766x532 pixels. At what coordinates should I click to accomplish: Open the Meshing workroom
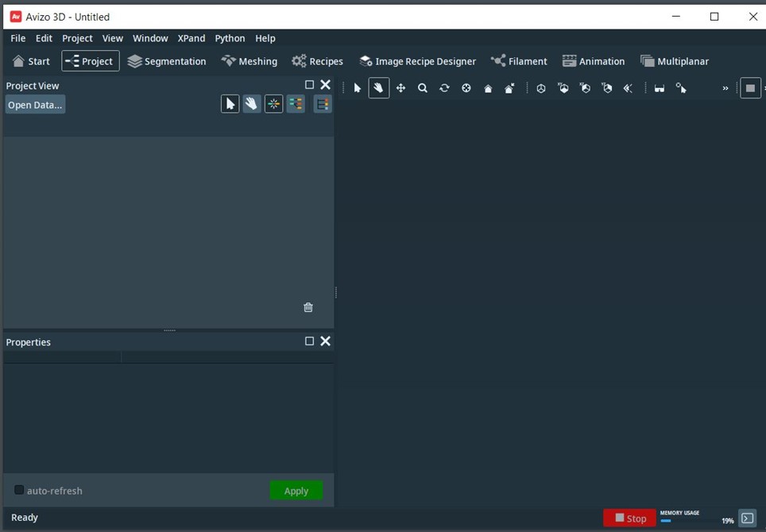pos(250,61)
